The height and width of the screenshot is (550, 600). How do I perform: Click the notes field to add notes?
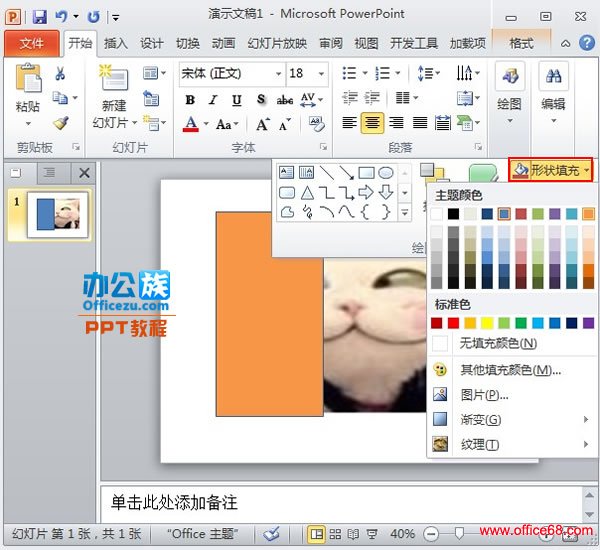click(x=341, y=503)
